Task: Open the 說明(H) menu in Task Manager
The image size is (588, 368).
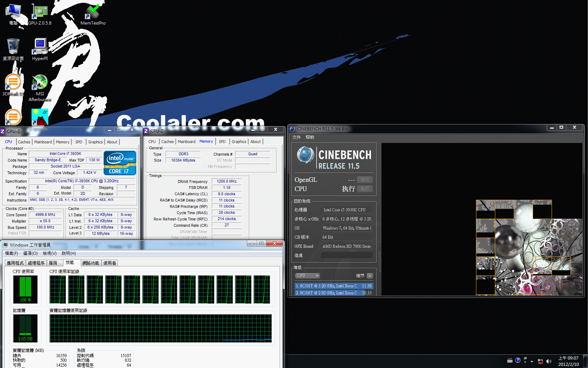Action: (69, 253)
